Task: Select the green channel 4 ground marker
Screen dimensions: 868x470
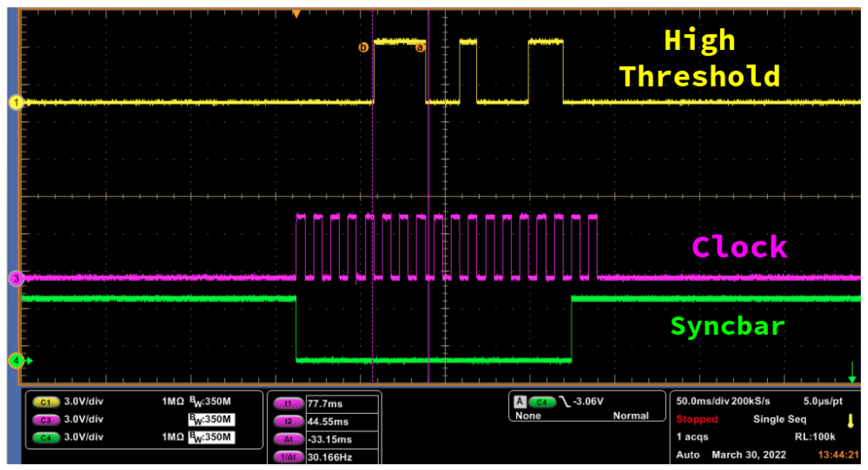Action: [x=16, y=361]
